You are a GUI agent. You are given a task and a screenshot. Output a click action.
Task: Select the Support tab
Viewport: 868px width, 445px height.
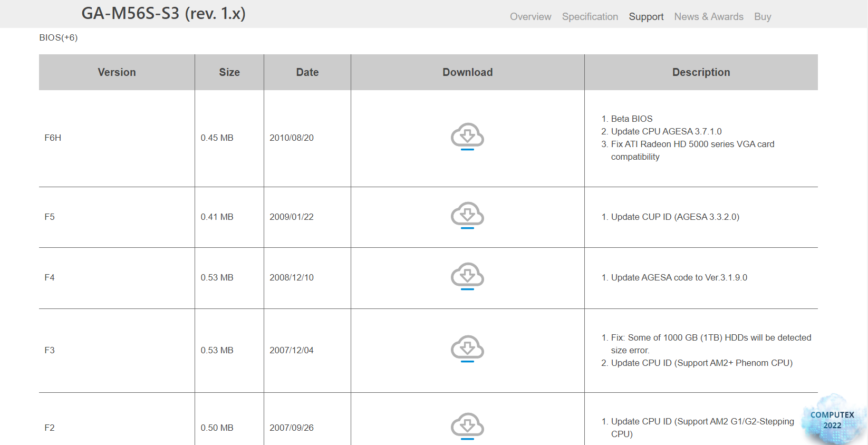[x=646, y=17]
